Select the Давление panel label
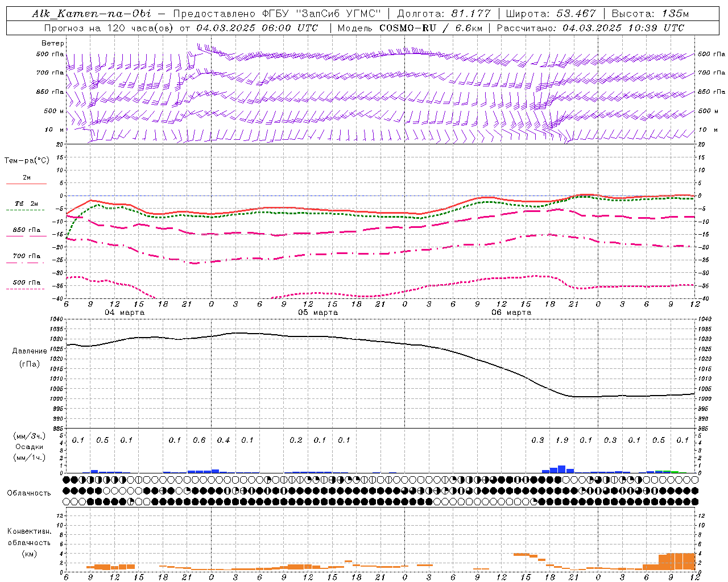 pyautogui.click(x=30, y=351)
